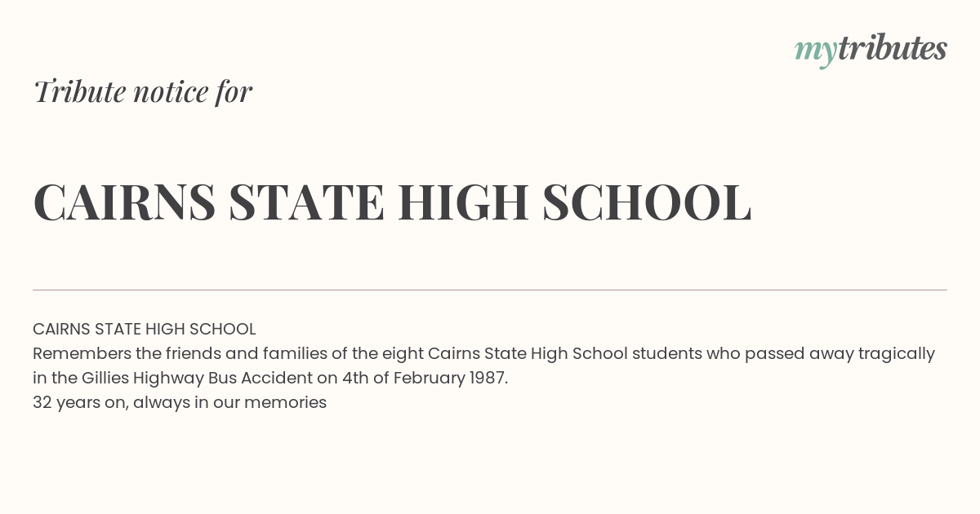Click the word CAIRNS in the large title
Screen dimensions: 980x514
[125, 202]
